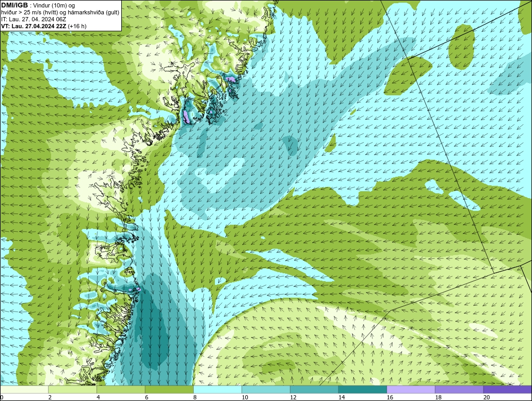The image size is (532, 401).
Task: Click the 4–6 m/s green legend swatch
Action: [121, 389]
